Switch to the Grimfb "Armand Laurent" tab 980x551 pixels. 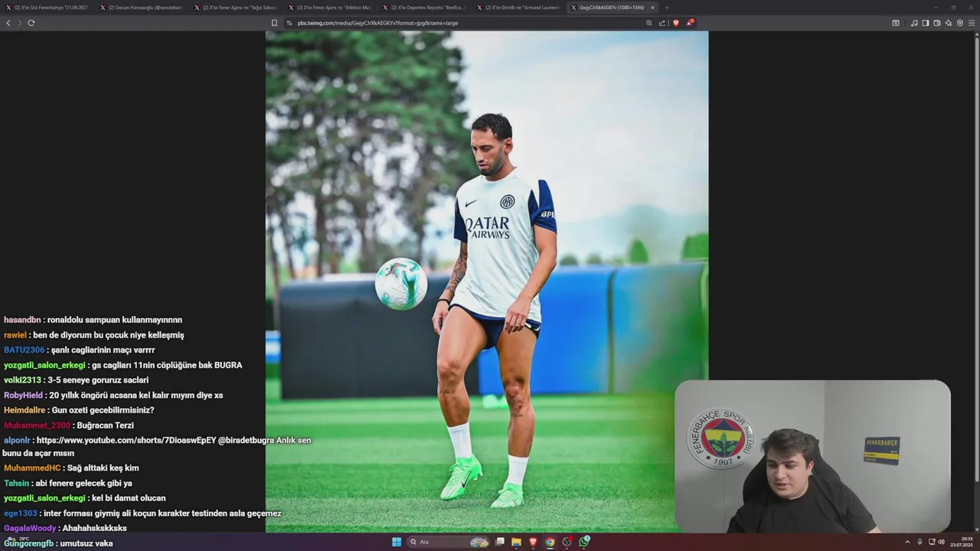518,8
